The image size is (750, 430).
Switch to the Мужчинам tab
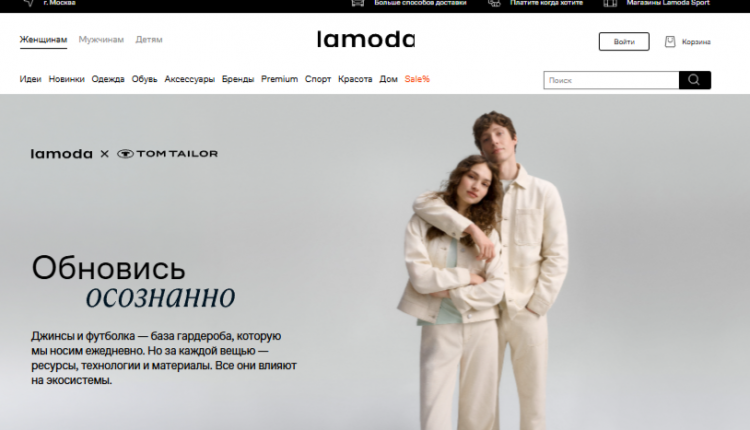101,40
